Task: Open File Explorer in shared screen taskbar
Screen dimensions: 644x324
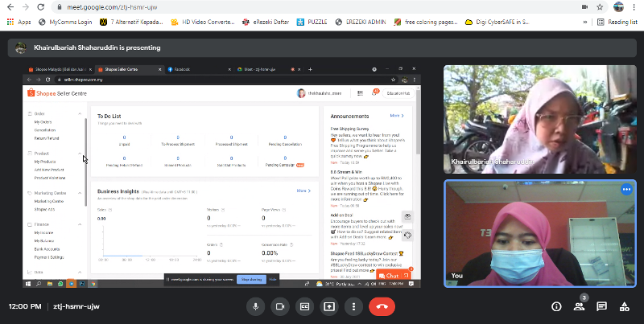Action: pyautogui.click(x=50, y=283)
